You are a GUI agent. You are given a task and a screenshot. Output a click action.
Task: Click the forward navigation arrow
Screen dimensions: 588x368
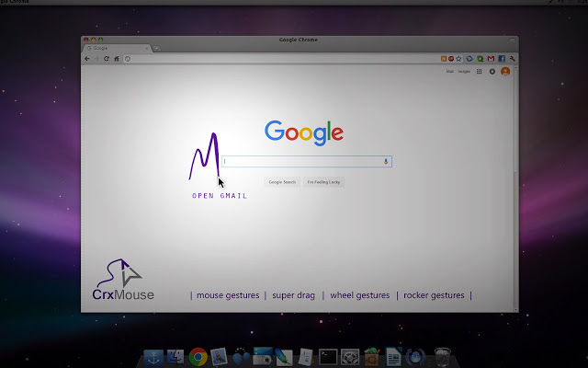click(96, 59)
